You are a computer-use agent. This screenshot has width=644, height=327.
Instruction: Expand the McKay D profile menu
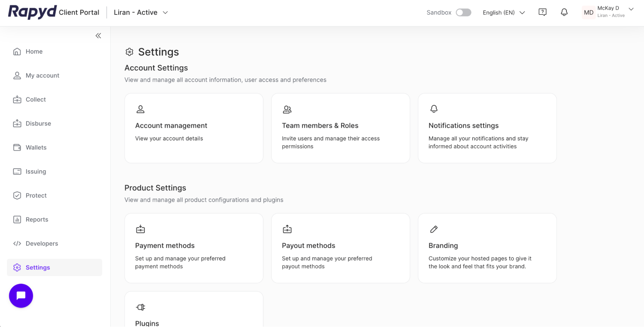(x=609, y=12)
